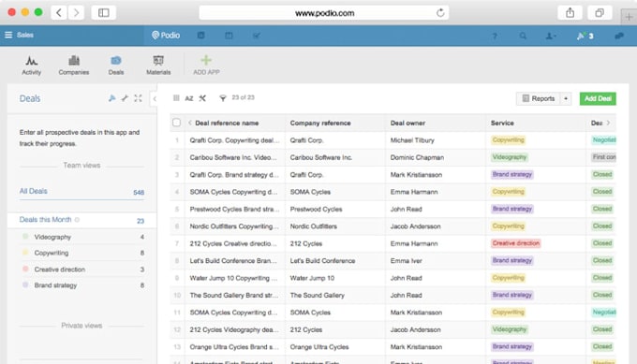637x364 pixels.
Task: Click the wrench icon in Deals panel header
Action: point(125,98)
